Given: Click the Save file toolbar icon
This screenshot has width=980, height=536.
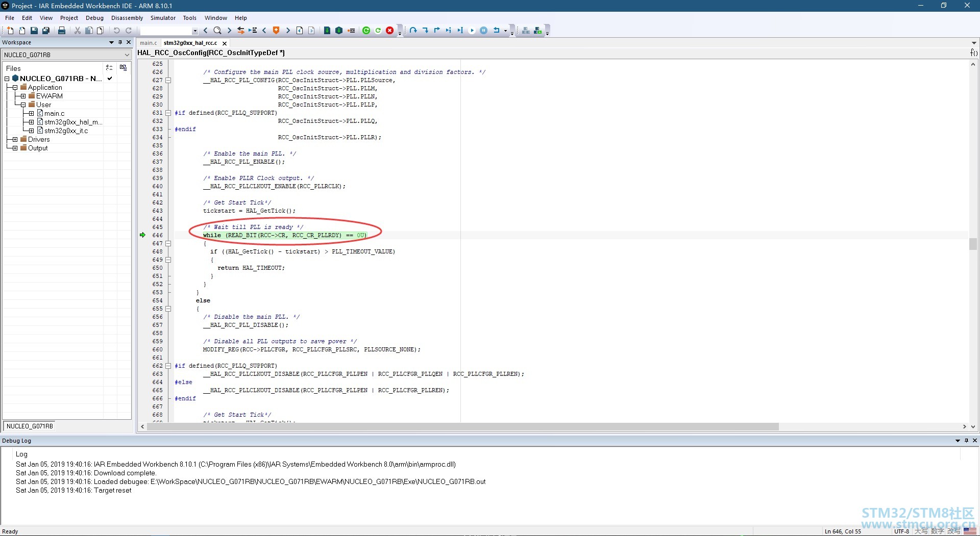Looking at the screenshot, I should click(x=34, y=31).
